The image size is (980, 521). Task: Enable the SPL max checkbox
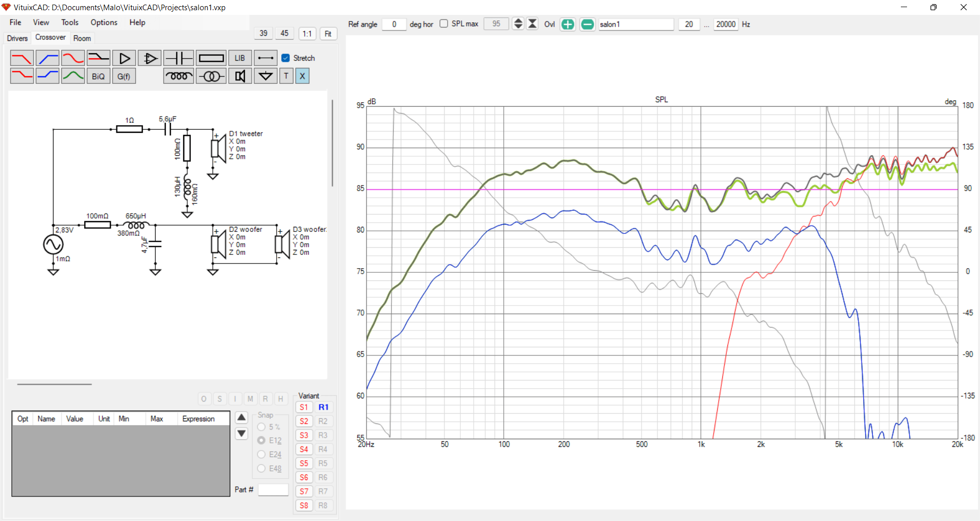click(x=444, y=24)
